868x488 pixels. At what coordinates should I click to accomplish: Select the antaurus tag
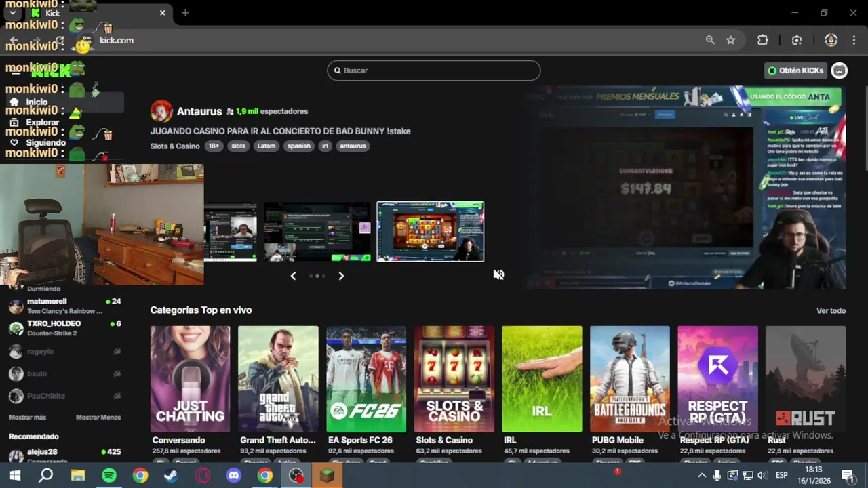[353, 146]
